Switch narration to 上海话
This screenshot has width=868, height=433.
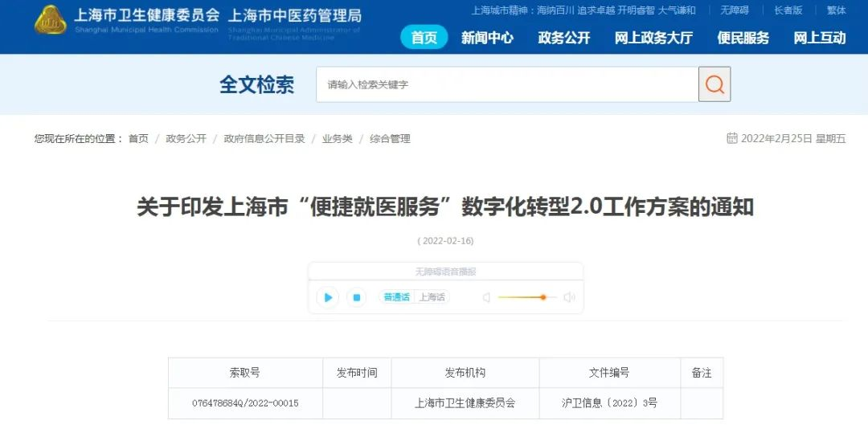point(432,297)
